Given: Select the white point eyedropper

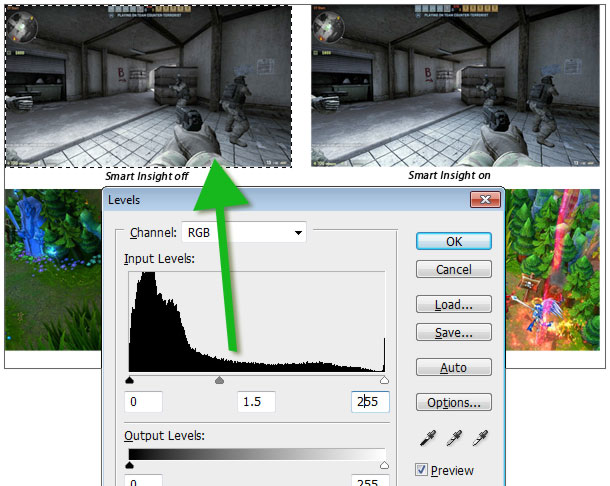Looking at the screenshot, I should (x=480, y=438).
